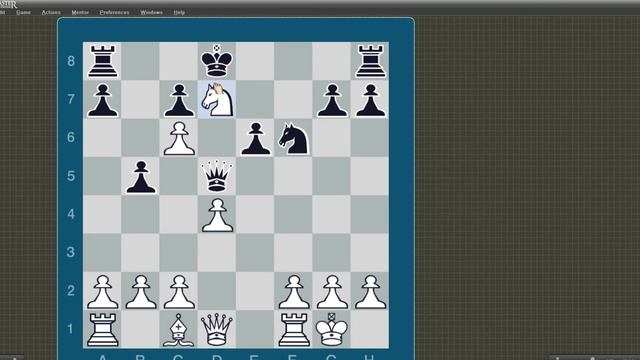Select the white pawn on d4
This screenshot has width=640, height=360.
click(x=217, y=215)
